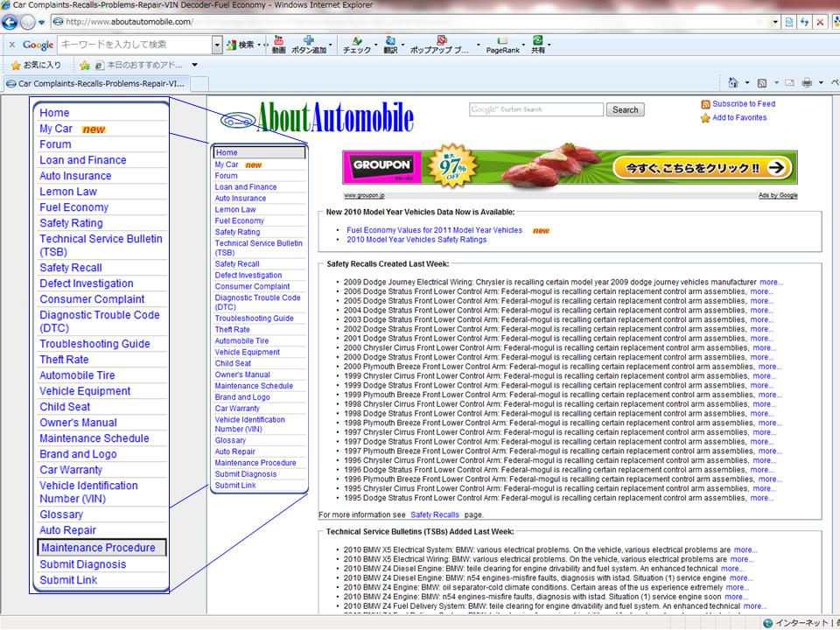Expand the Print dropdown arrow
This screenshot has width=840, height=630.
[821, 83]
